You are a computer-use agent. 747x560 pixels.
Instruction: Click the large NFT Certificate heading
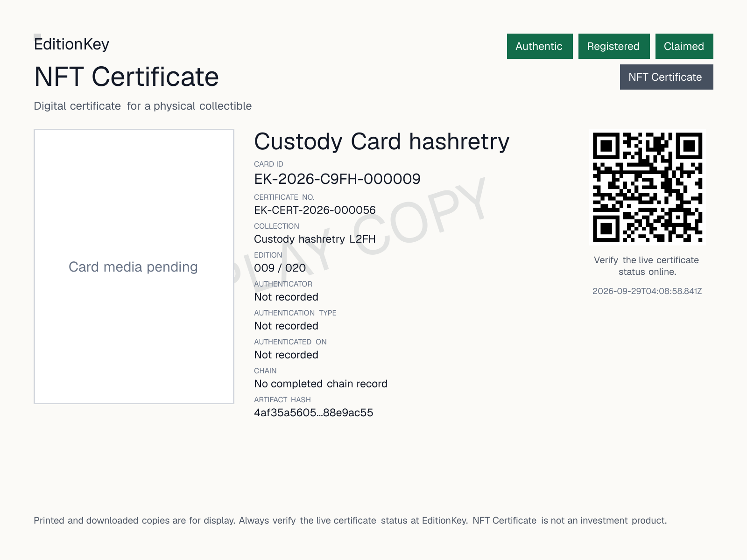click(127, 77)
